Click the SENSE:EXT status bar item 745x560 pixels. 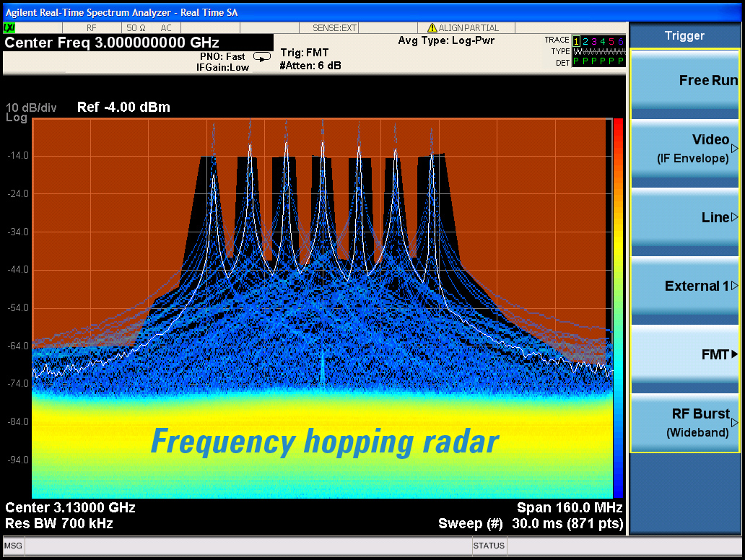334,28
